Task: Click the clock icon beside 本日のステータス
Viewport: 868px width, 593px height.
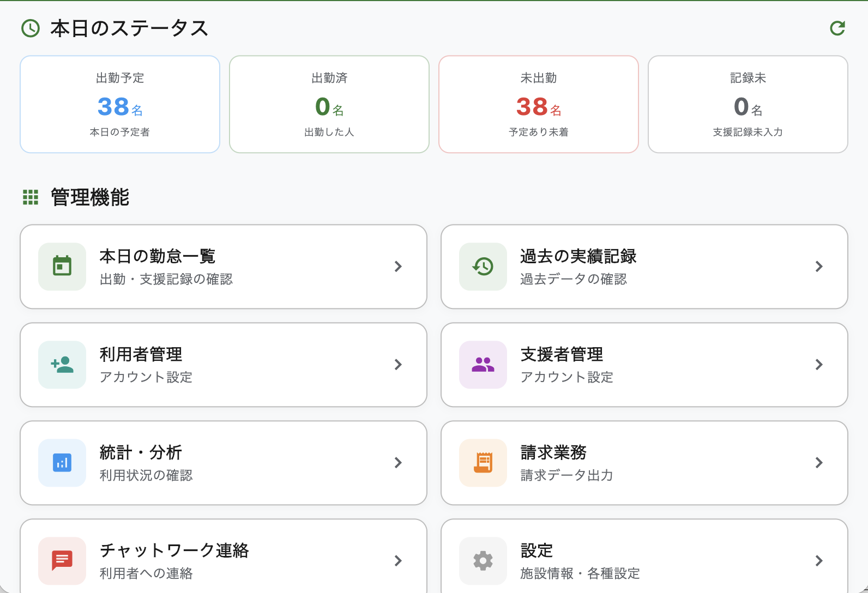Action: tap(30, 29)
